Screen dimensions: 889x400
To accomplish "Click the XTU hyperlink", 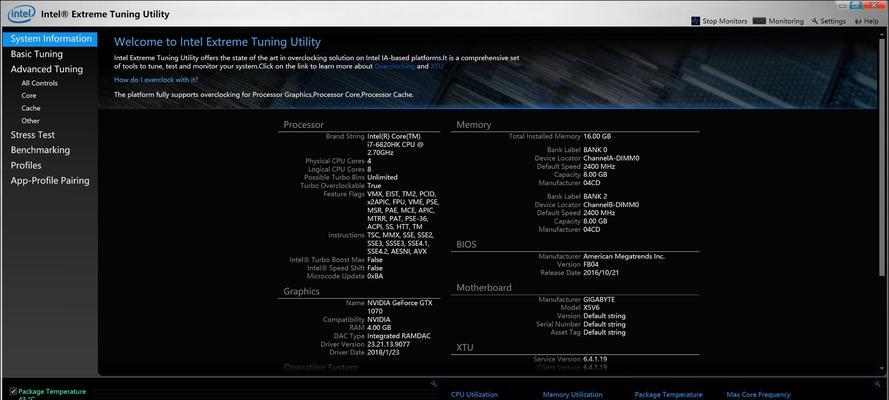I will coord(437,66).
